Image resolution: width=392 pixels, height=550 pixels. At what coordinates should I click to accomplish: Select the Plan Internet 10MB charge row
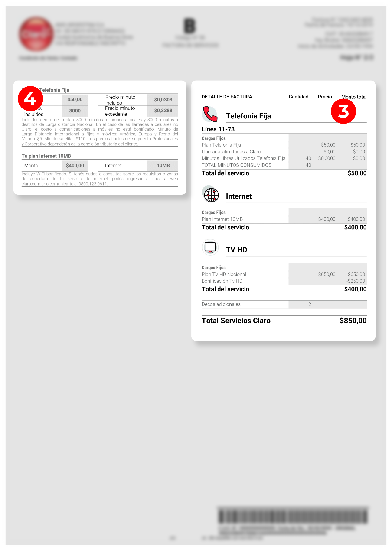284,219
